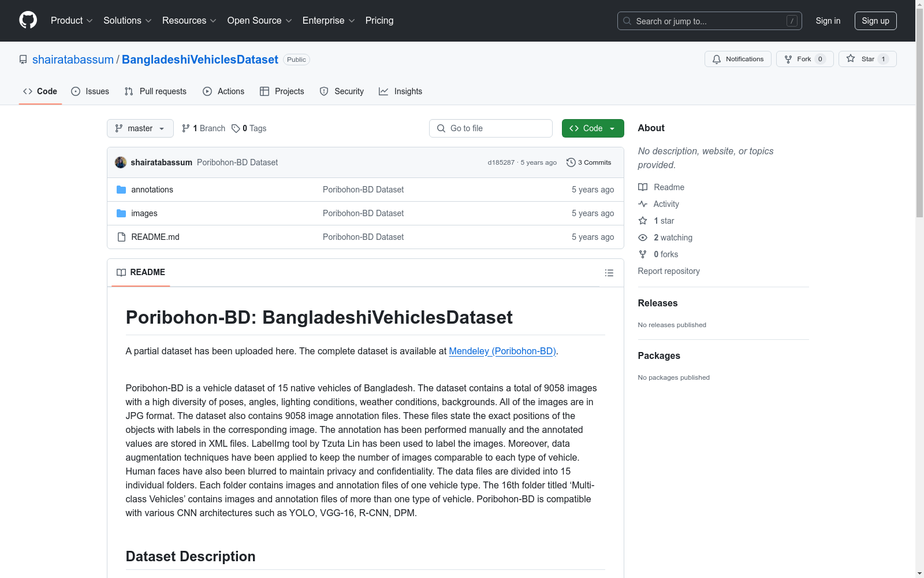This screenshot has height=578, width=924.
Task: View the 0 Tags link
Action: tap(249, 128)
